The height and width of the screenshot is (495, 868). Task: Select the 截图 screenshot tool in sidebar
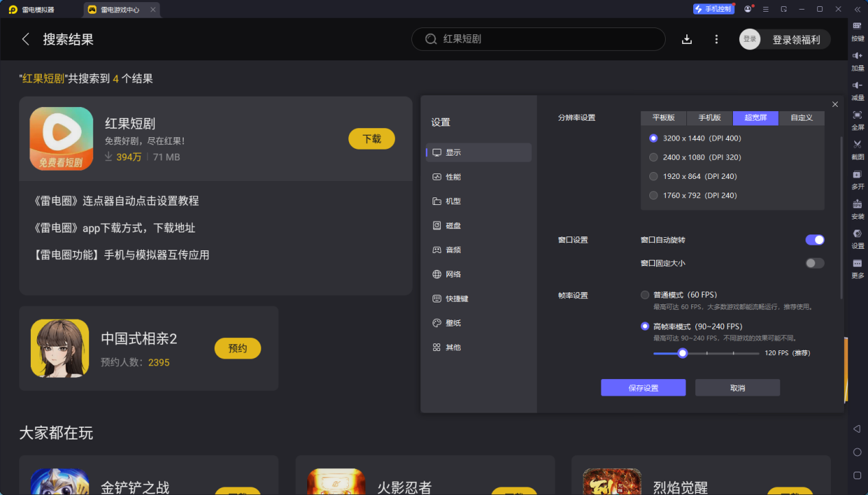tap(856, 149)
